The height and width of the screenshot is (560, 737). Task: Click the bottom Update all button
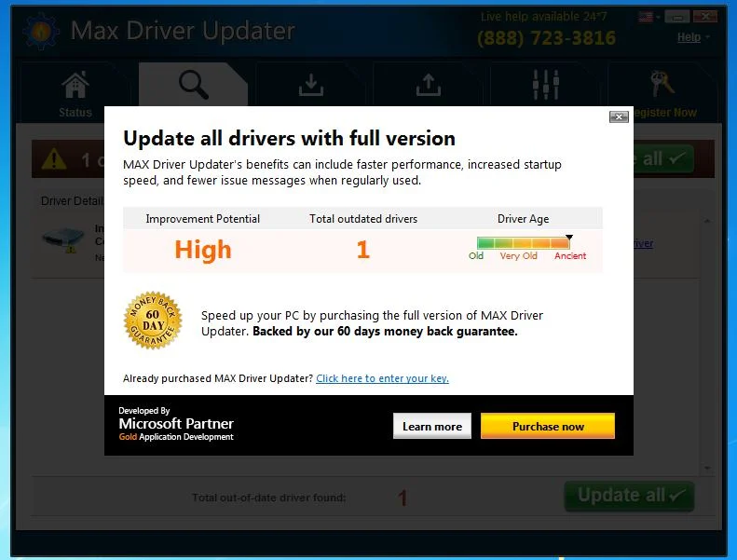coord(629,496)
